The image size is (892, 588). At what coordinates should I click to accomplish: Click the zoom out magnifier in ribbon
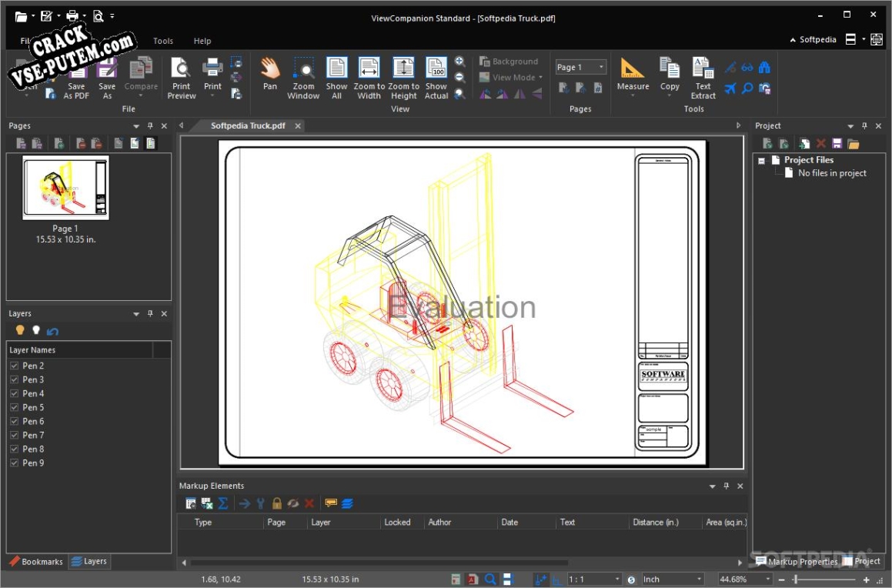[x=460, y=77]
